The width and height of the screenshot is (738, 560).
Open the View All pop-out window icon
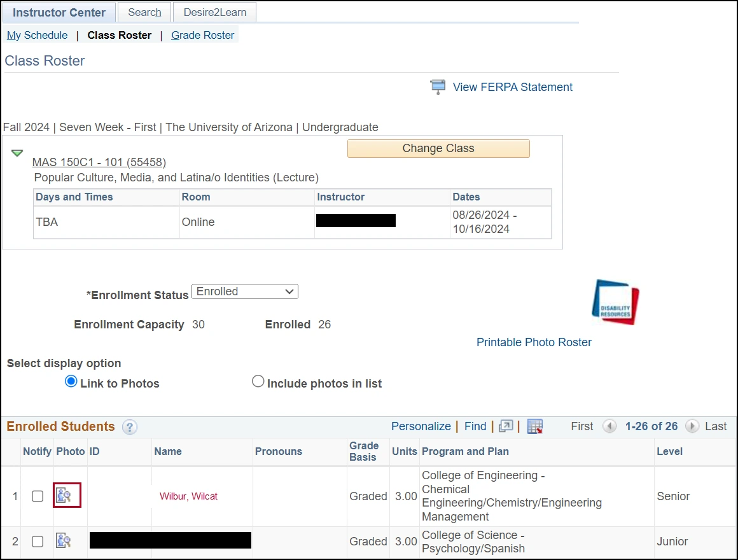(x=506, y=426)
